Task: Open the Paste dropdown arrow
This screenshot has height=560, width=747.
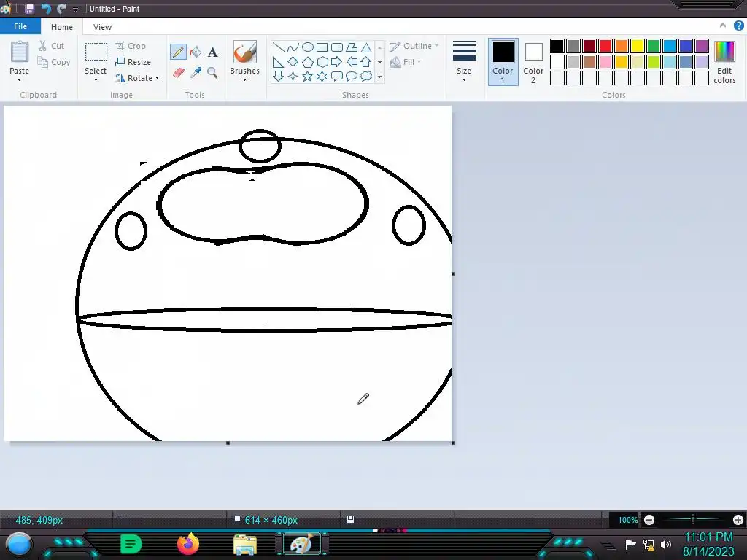Action: (19, 80)
